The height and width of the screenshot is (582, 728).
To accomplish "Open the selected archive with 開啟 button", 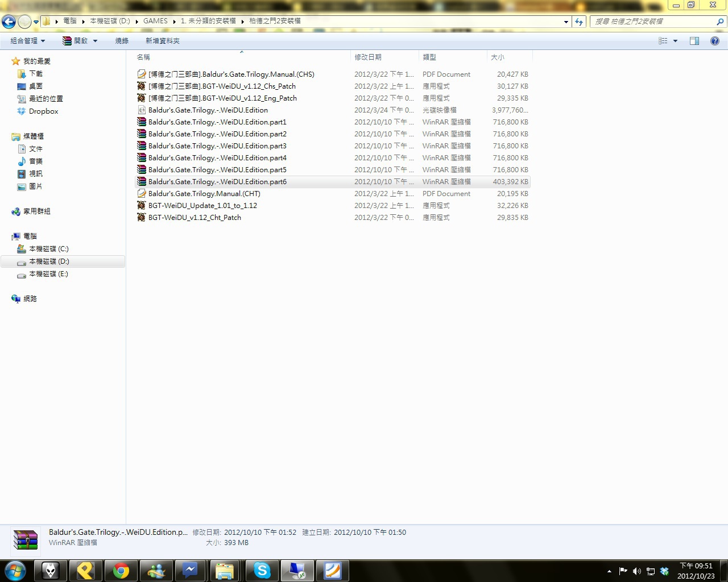I will [75, 41].
